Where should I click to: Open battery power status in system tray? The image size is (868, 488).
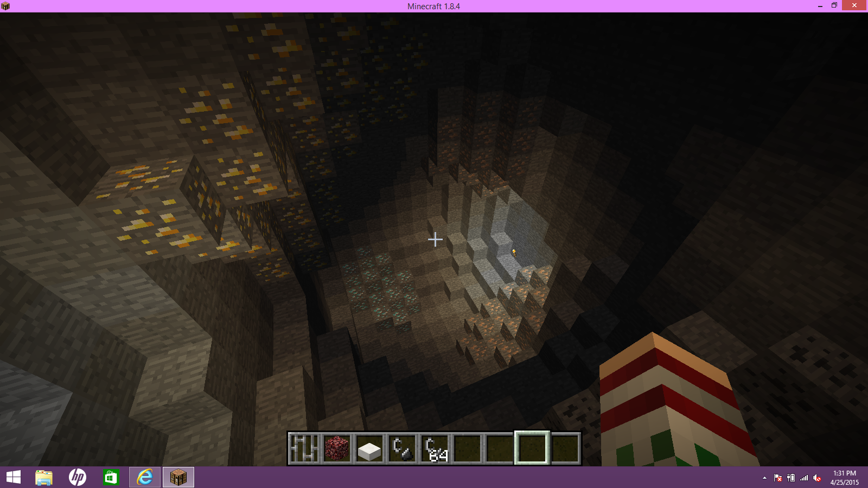[791, 478]
